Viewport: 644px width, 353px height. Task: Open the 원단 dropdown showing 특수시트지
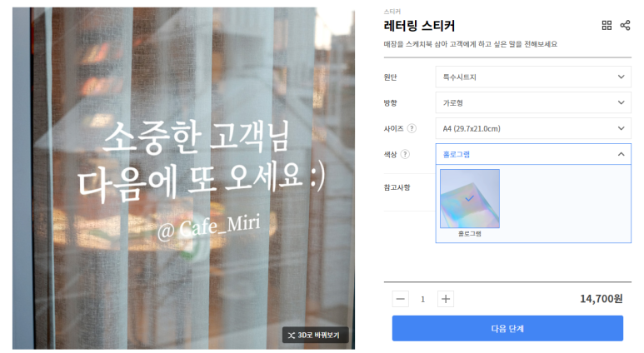click(x=533, y=77)
